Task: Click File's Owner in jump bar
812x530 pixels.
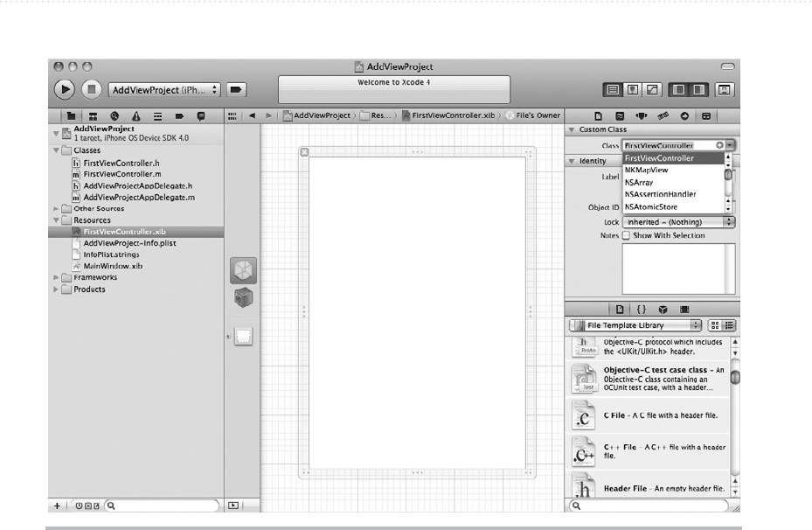Action: pyautogui.click(x=533, y=115)
